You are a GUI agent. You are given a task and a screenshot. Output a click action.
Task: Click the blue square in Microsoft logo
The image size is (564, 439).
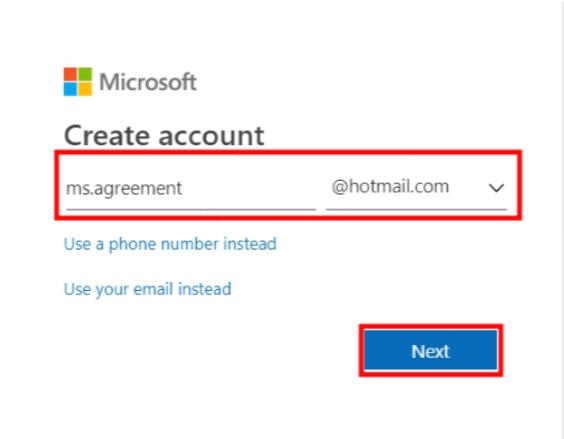click(x=70, y=89)
